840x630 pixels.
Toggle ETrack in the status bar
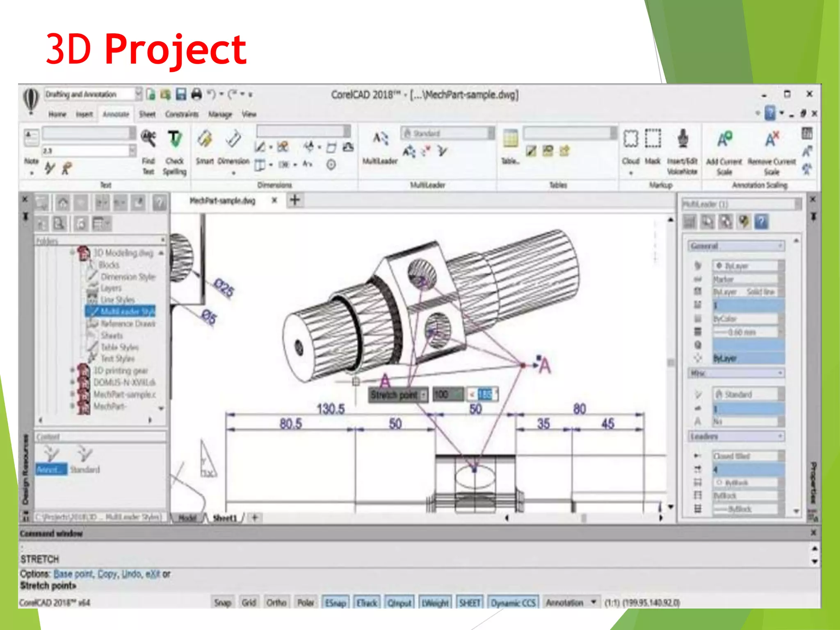coord(367,603)
